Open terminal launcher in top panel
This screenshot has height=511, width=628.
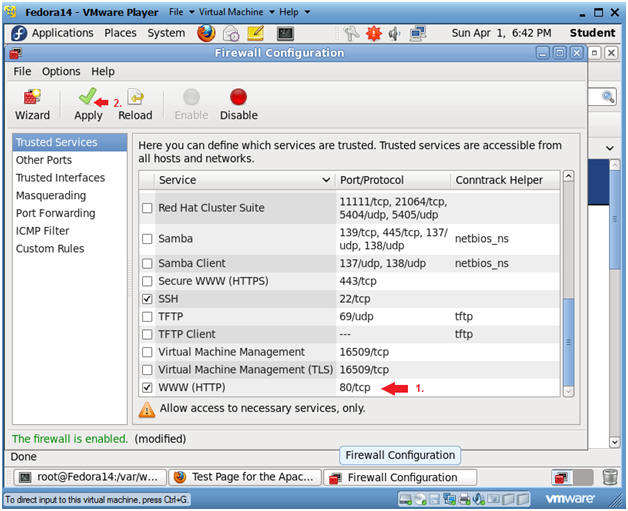284,33
